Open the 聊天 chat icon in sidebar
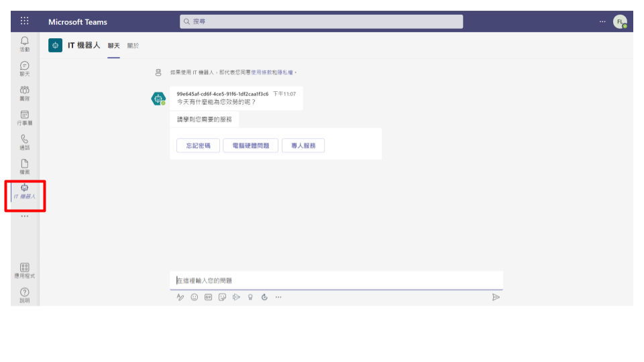This screenshot has height=362, width=644. 25,68
